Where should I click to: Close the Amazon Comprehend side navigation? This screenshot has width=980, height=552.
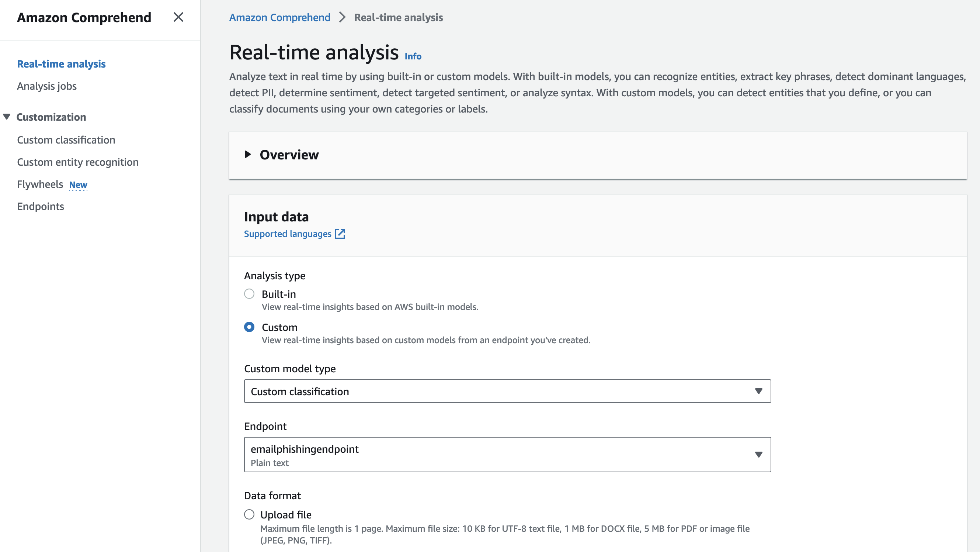(178, 17)
